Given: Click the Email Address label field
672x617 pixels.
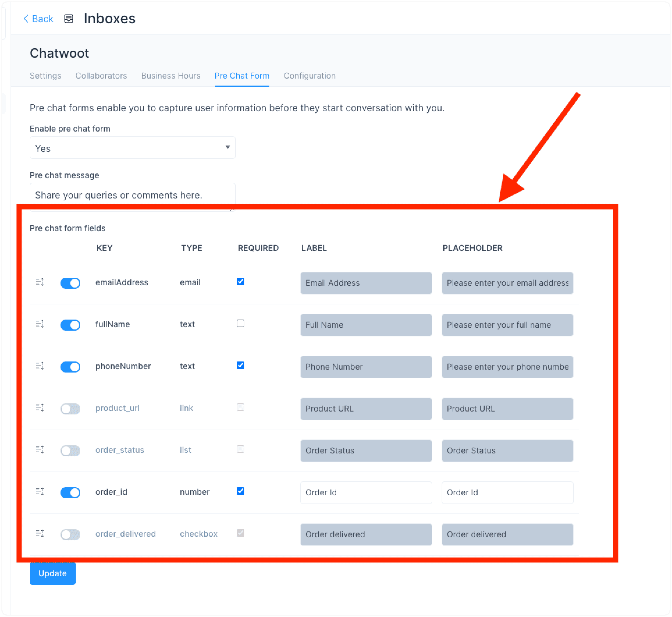Looking at the screenshot, I should click(x=366, y=283).
